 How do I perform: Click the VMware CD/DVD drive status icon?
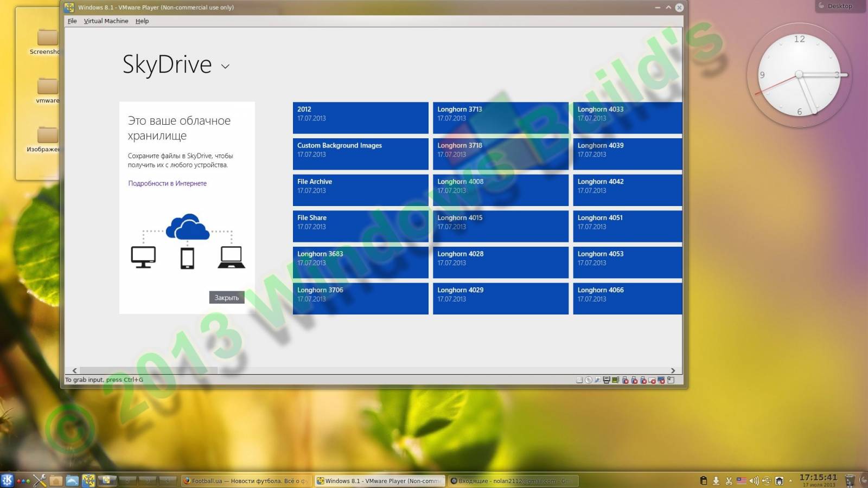coord(589,380)
